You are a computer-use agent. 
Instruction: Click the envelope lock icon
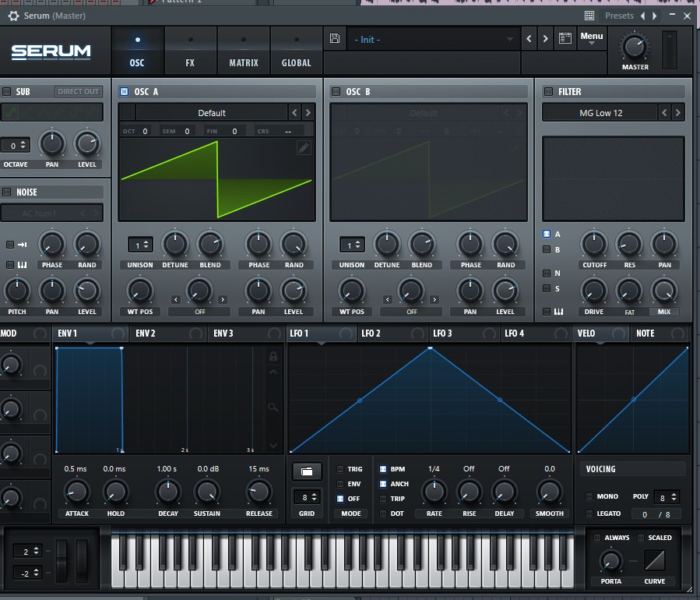tap(273, 356)
